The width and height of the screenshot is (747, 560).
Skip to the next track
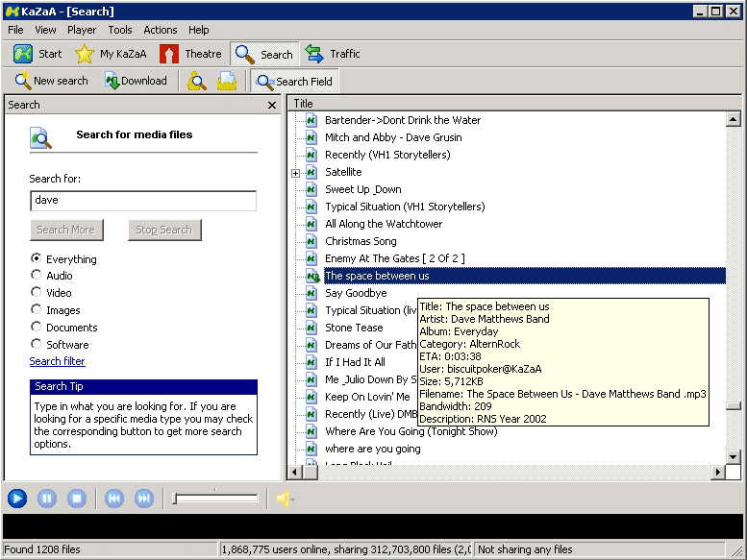144,499
